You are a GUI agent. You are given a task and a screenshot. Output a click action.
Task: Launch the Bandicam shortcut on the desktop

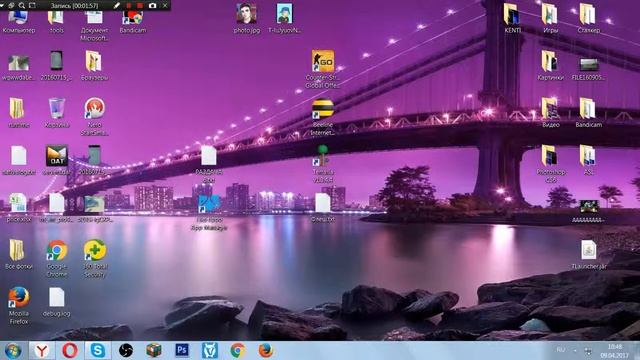(x=133, y=22)
